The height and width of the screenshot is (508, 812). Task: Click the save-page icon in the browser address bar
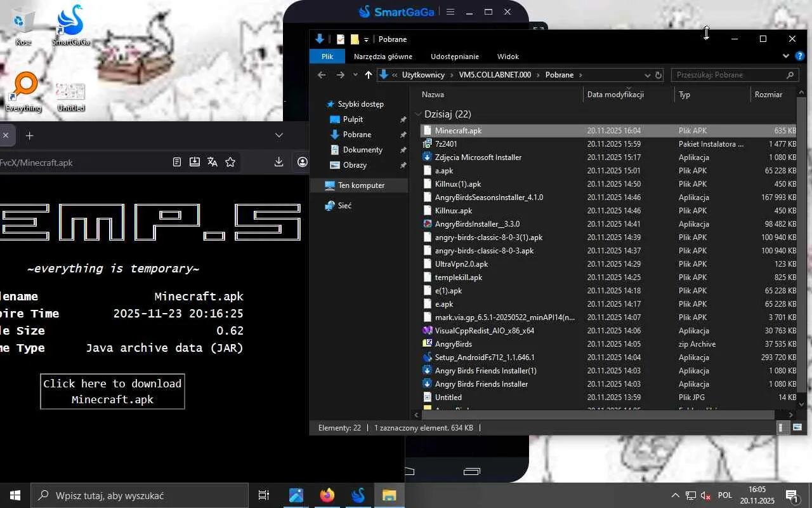195,163
